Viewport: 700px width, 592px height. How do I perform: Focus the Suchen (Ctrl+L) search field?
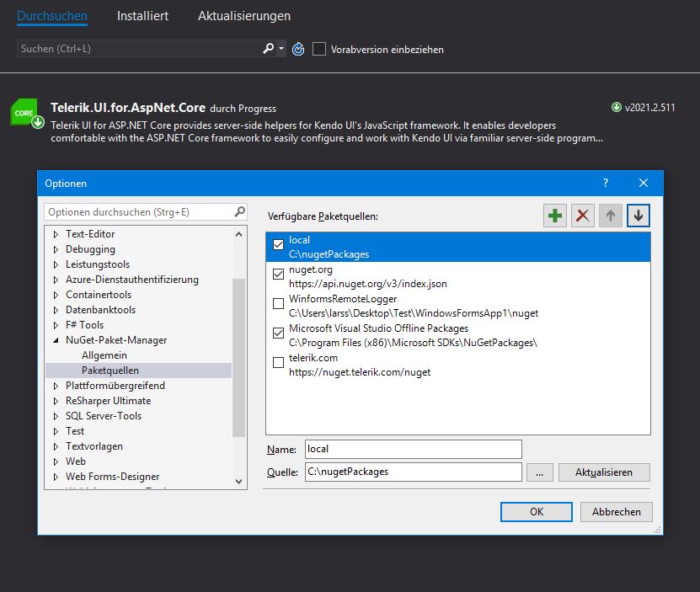(x=139, y=48)
